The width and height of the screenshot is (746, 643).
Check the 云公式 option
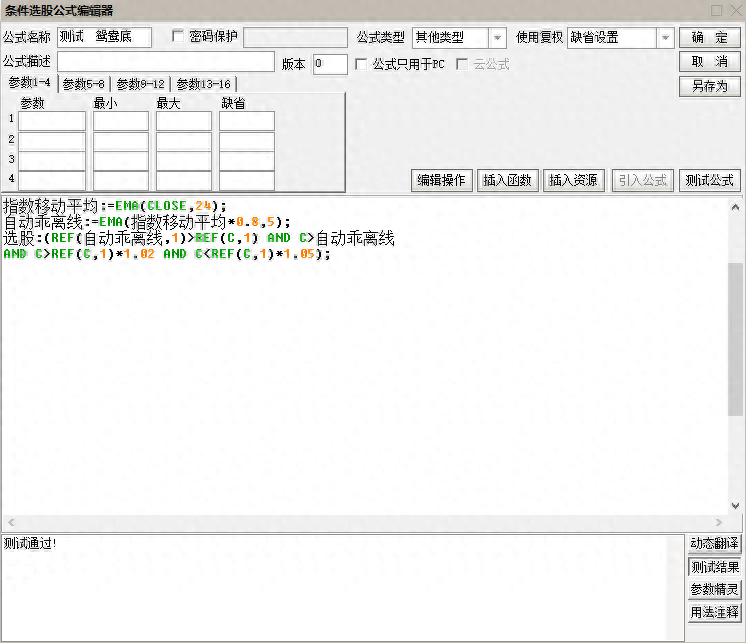[x=462, y=64]
